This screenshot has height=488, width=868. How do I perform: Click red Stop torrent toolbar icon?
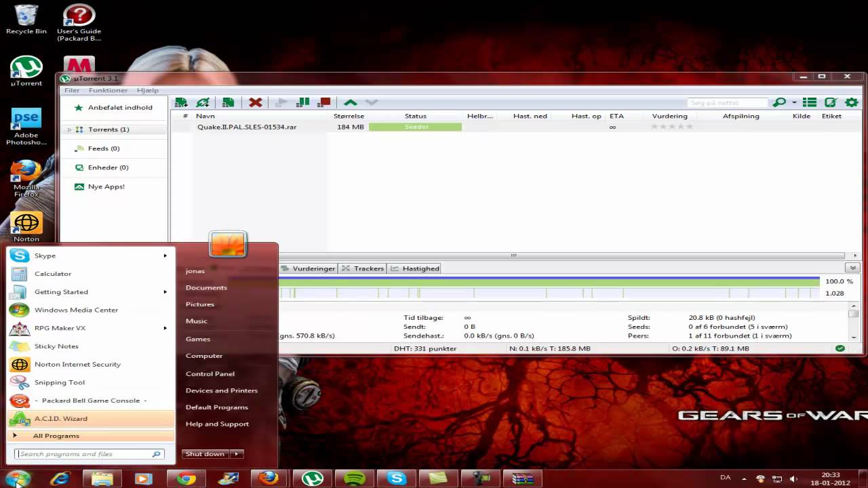pyautogui.click(x=324, y=102)
